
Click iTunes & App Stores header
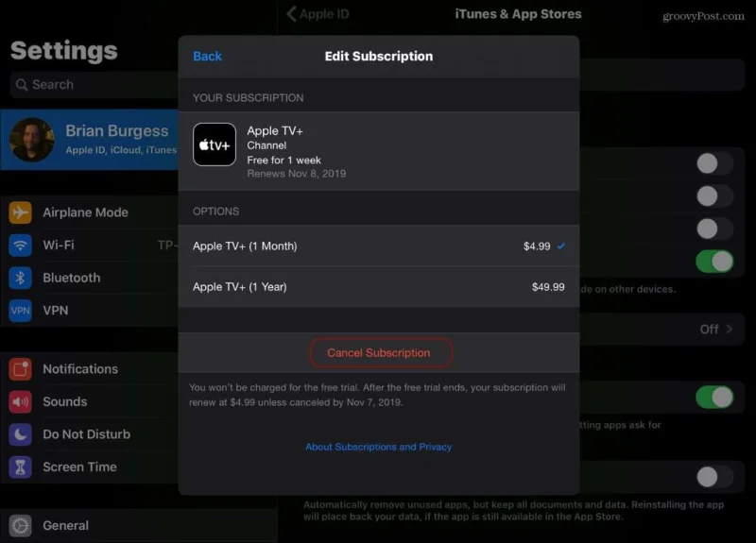[x=518, y=14]
